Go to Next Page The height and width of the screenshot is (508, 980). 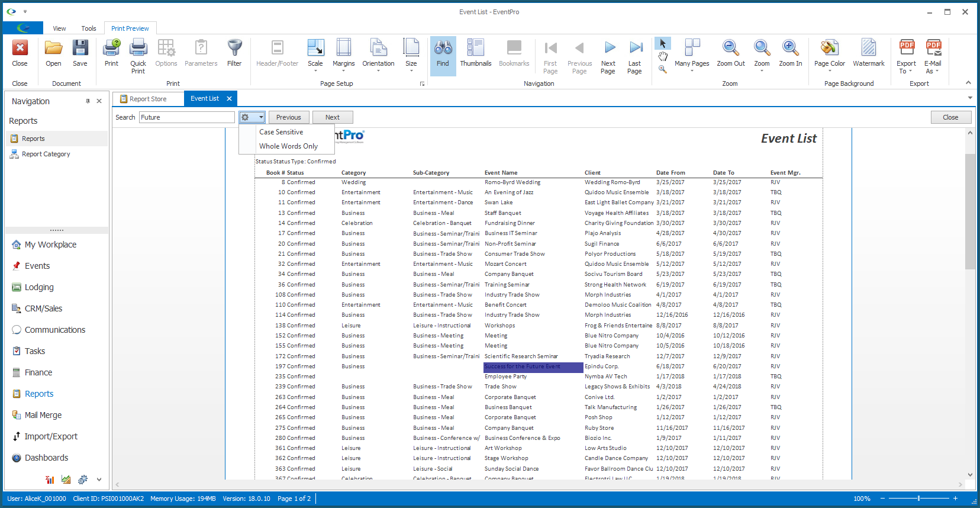point(608,56)
